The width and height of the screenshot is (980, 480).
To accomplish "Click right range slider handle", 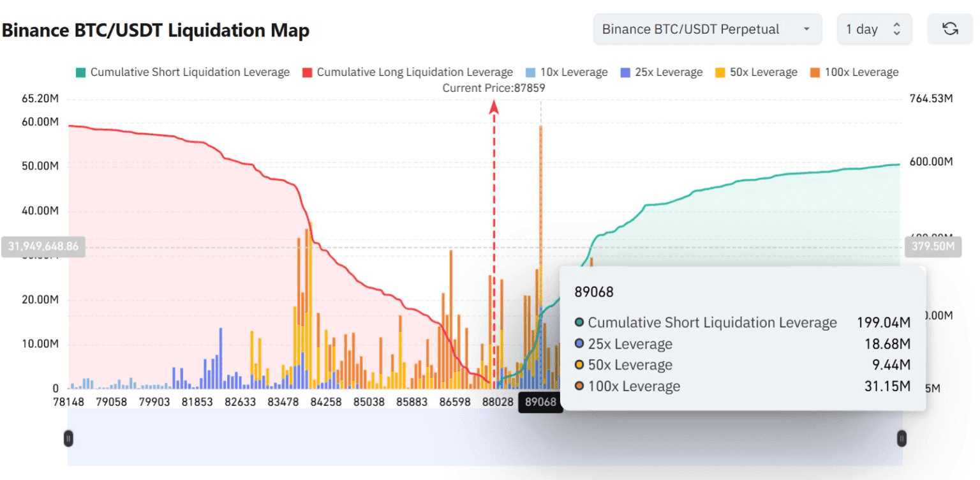I will coord(902,438).
